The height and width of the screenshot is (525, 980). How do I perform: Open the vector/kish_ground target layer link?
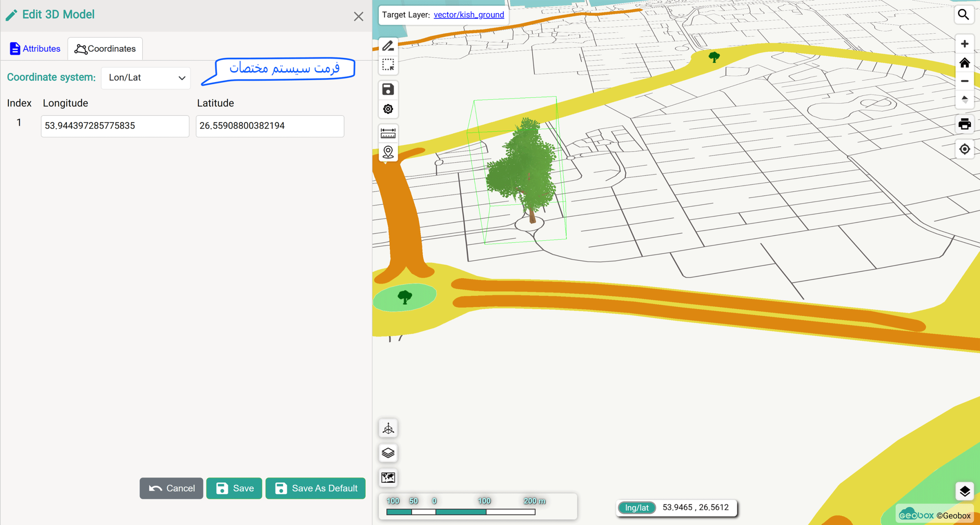click(x=469, y=15)
